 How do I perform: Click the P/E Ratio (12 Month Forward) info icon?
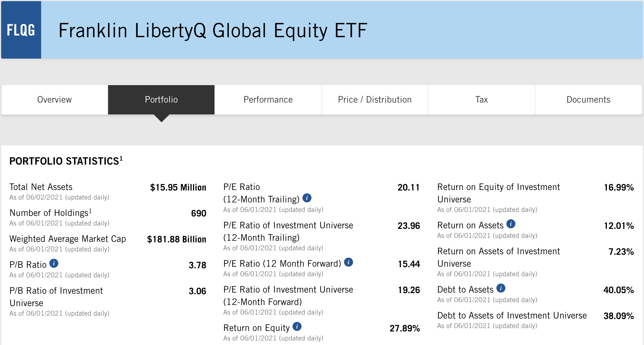tap(348, 262)
